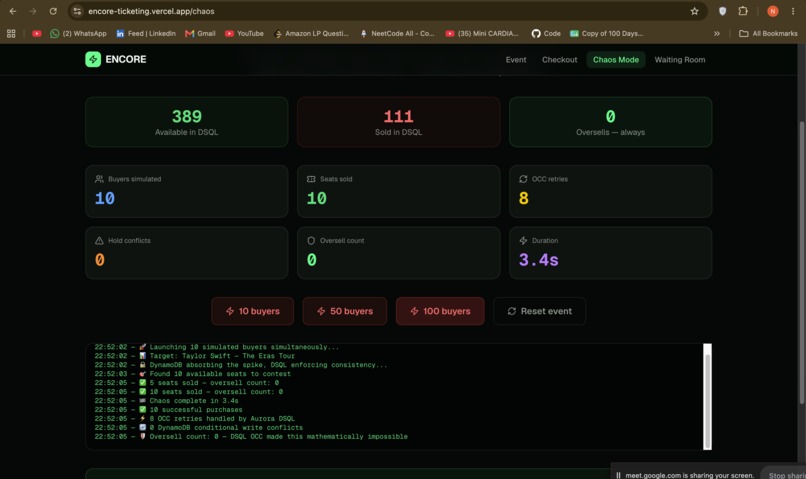
Task: Click the Oversells — always card
Action: tap(611, 122)
